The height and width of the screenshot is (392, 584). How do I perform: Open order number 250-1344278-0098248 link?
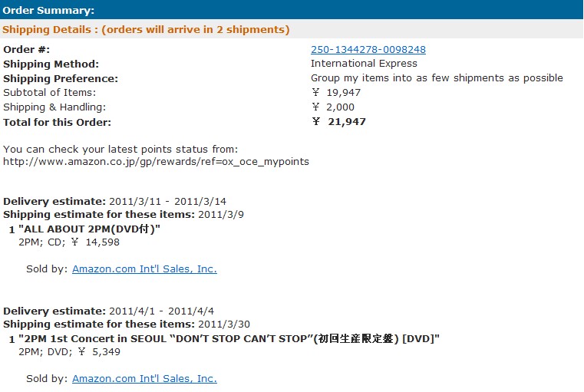point(368,50)
